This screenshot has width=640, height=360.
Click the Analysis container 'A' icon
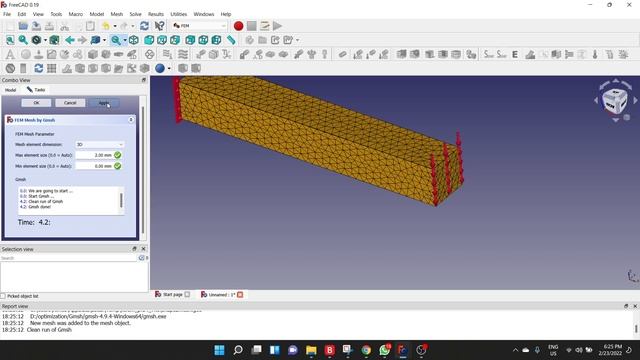(x=10, y=54)
